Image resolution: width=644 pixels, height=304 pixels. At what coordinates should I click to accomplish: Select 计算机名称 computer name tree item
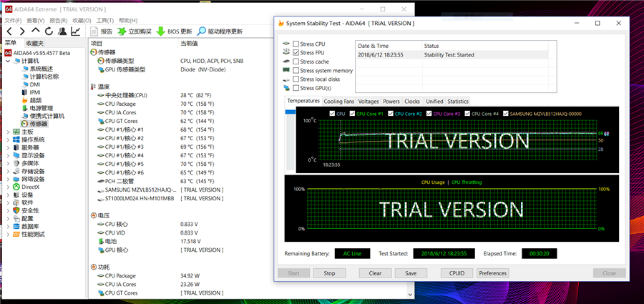coord(40,77)
